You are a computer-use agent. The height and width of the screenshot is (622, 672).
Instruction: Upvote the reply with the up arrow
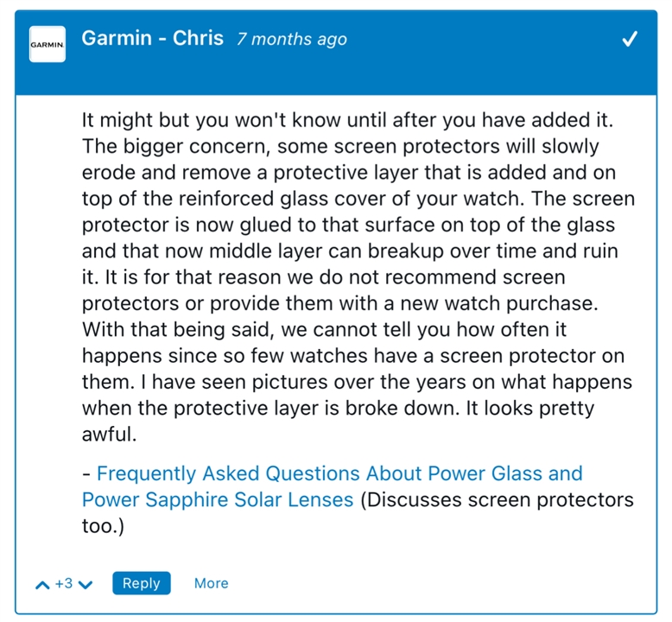(42, 585)
